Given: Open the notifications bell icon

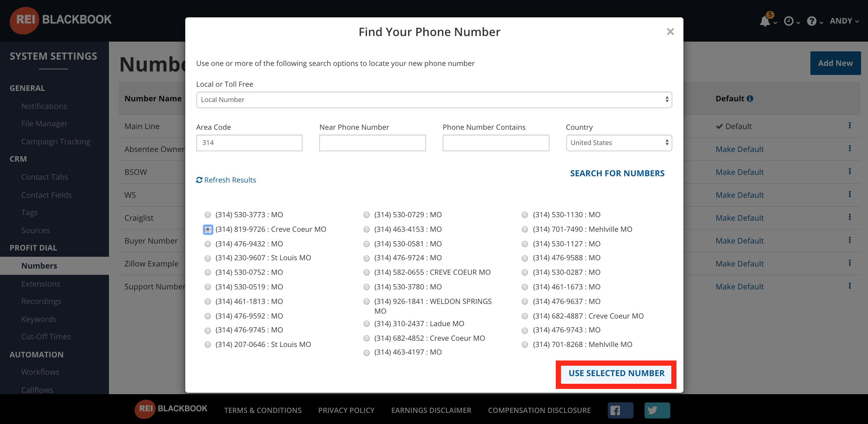Looking at the screenshot, I should pyautogui.click(x=765, y=21).
